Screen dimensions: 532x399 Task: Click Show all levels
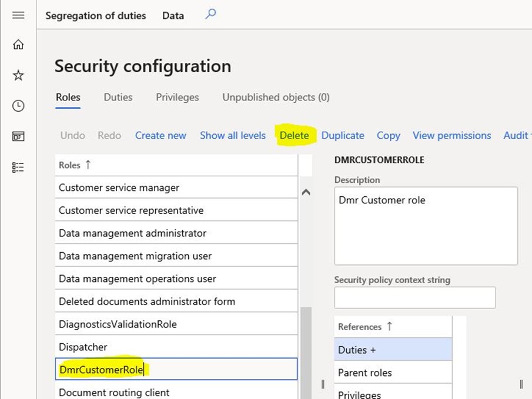coord(233,135)
